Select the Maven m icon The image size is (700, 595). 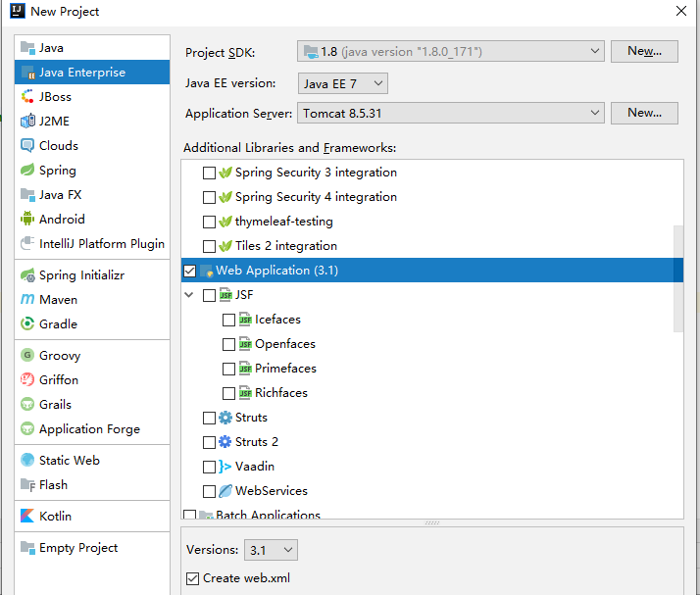point(27,299)
